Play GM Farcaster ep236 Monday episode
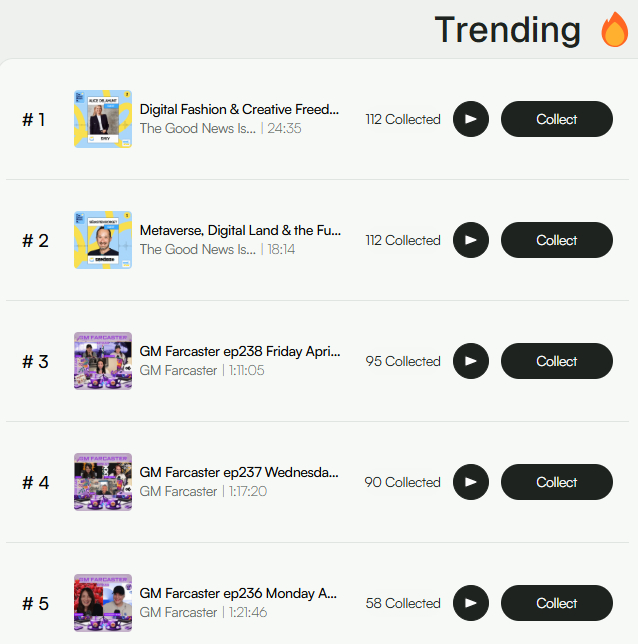 click(471, 603)
